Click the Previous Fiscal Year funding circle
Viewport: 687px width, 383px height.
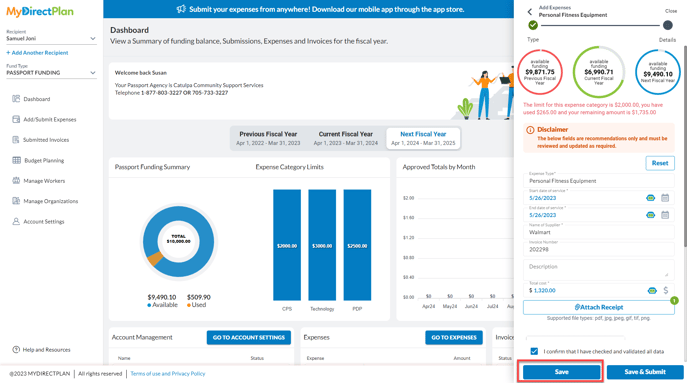[x=540, y=72]
